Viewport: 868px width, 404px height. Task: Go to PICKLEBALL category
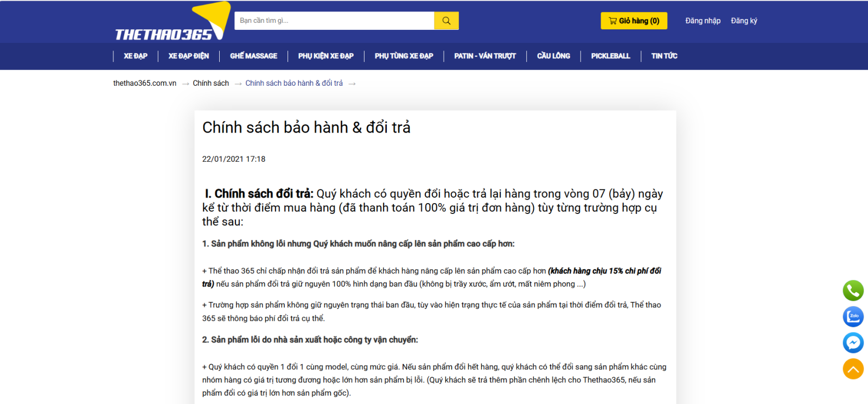(x=610, y=56)
